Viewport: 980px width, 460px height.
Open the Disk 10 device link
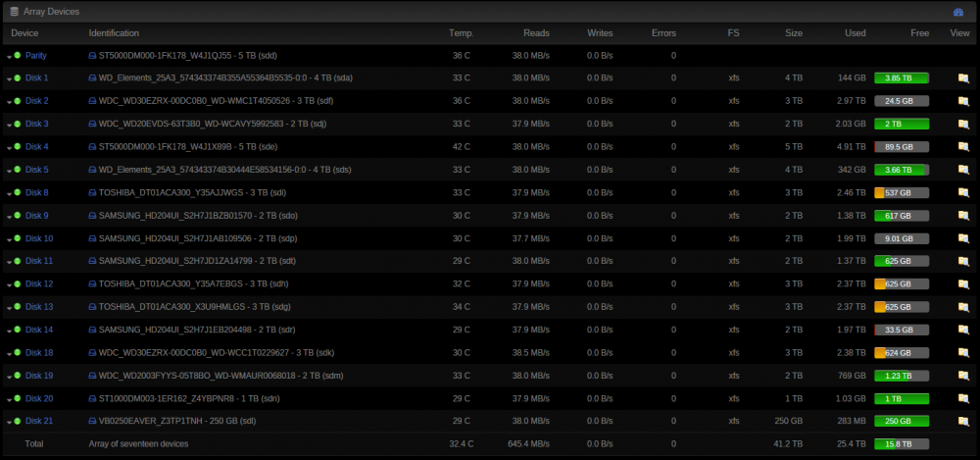tap(39, 238)
